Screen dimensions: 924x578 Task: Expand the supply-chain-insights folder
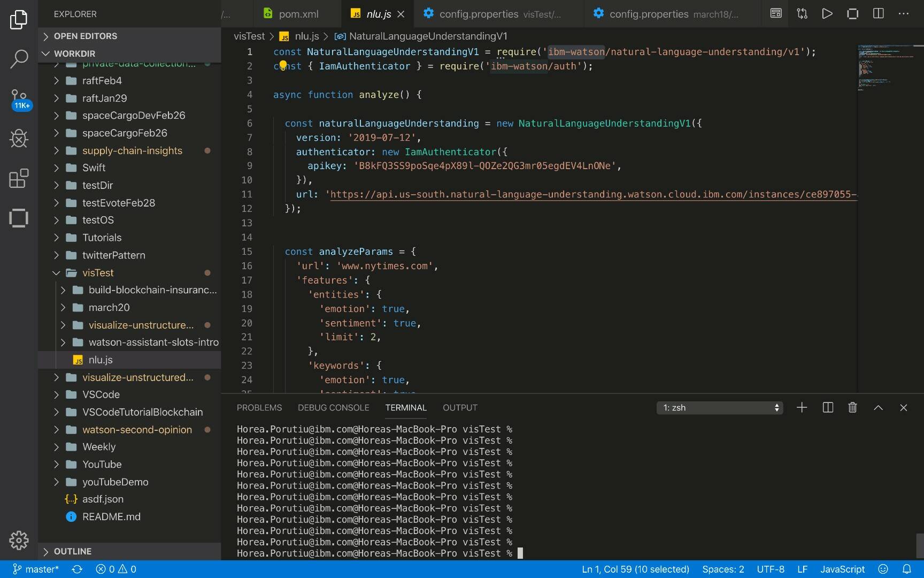(129, 151)
